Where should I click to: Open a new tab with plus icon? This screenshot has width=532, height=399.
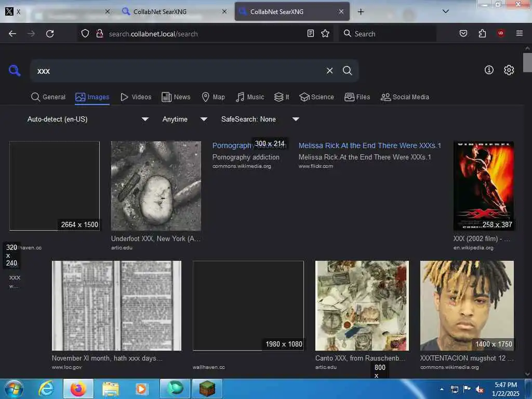tap(361, 11)
